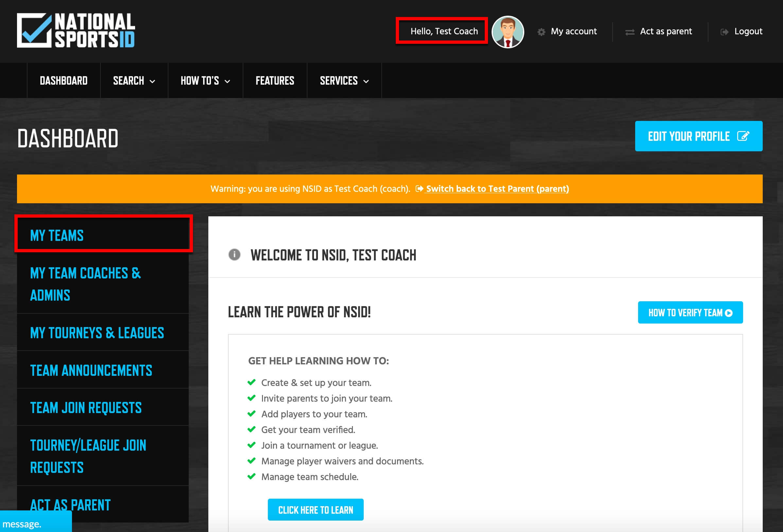The height and width of the screenshot is (532, 783).
Task: Click the Get Help Learning How To heading
Action: [x=318, y=361]
